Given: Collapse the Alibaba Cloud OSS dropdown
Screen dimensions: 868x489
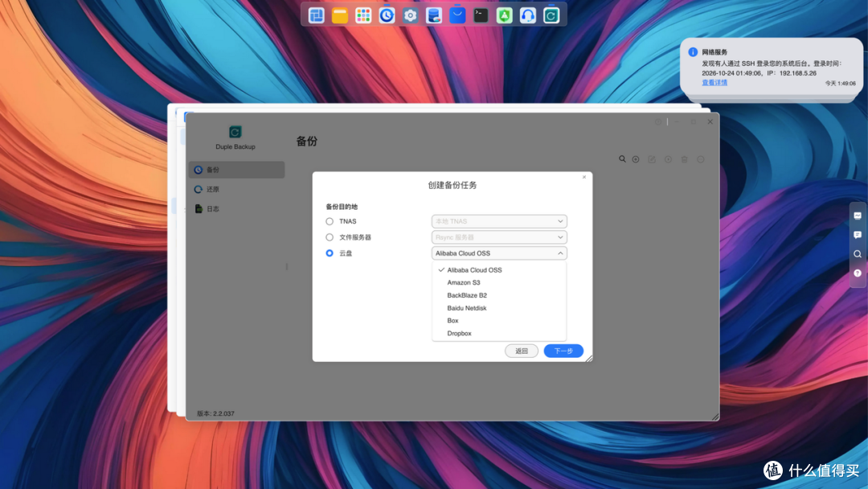Looking at the screenshot, I should (x=499, y=253).
